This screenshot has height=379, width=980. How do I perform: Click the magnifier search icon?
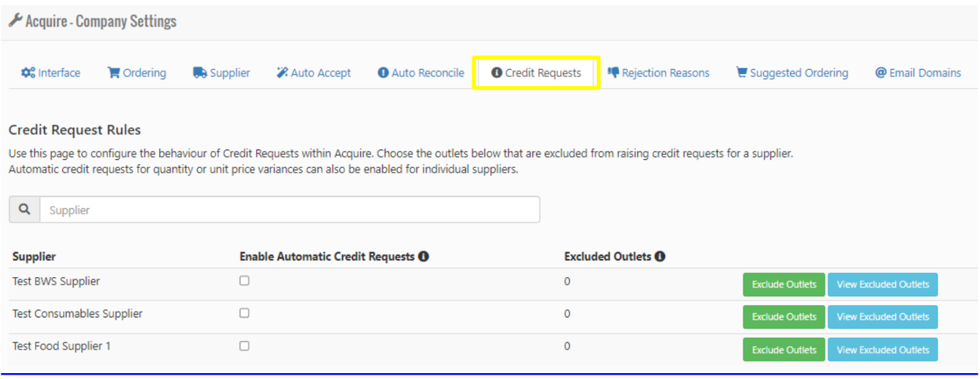(24, 210)
